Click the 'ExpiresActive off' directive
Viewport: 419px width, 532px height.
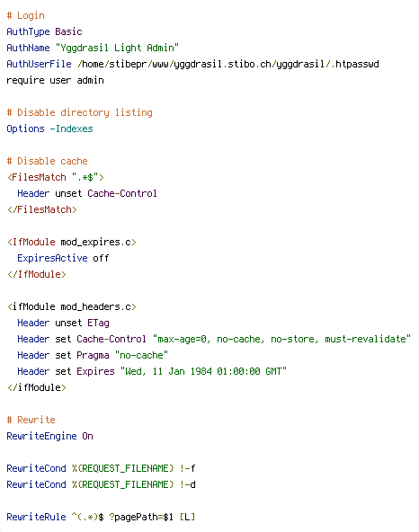pos(63,258)
